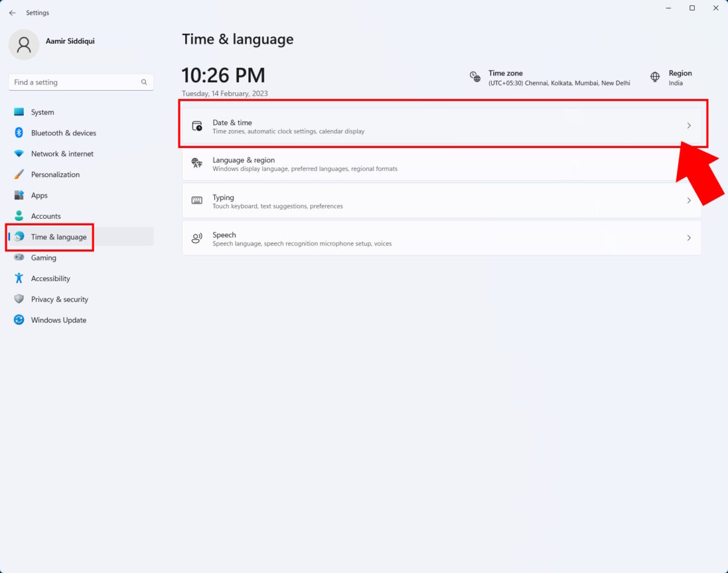
Task: Open Accounts settings
Action: 19,216
